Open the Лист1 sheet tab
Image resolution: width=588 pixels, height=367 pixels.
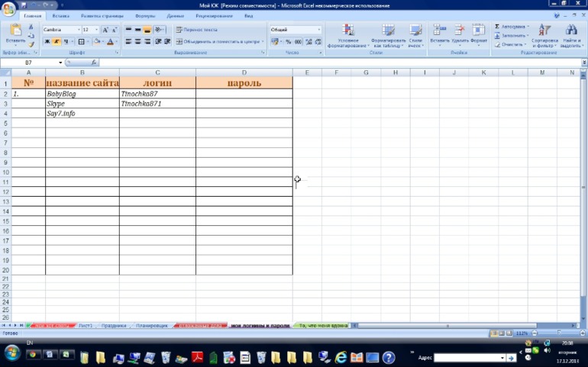click(85, 326)
